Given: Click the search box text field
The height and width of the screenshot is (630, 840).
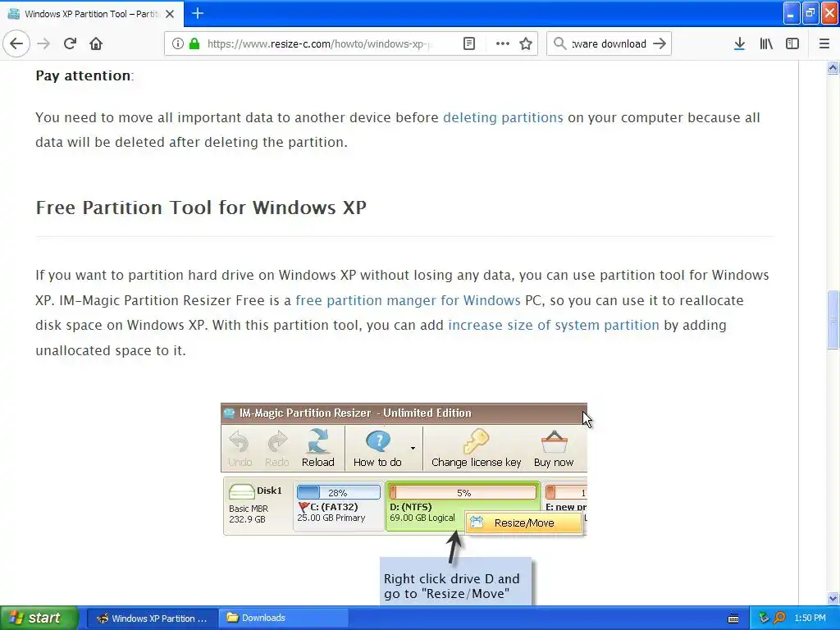Looking at the screenshot, I should click(x=609, y=43).
